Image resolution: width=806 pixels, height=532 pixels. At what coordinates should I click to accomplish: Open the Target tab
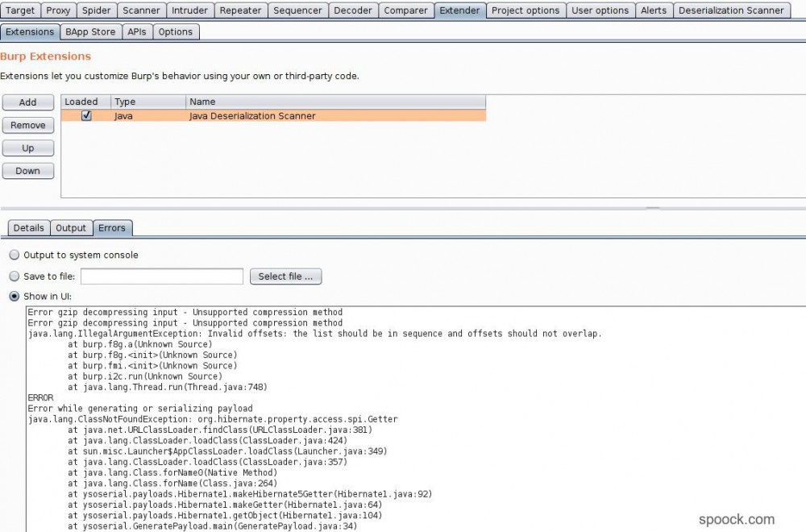20,10
